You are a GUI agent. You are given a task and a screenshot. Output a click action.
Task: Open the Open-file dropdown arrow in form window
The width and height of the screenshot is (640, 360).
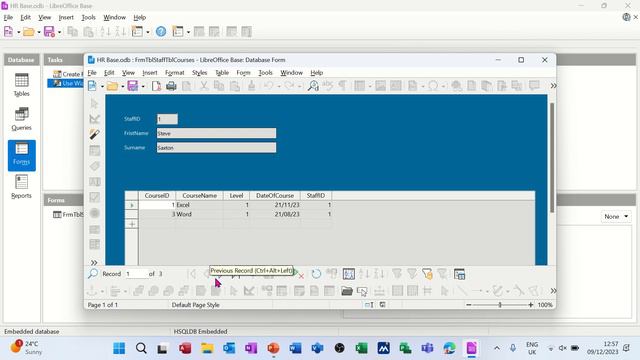[122, 86]
